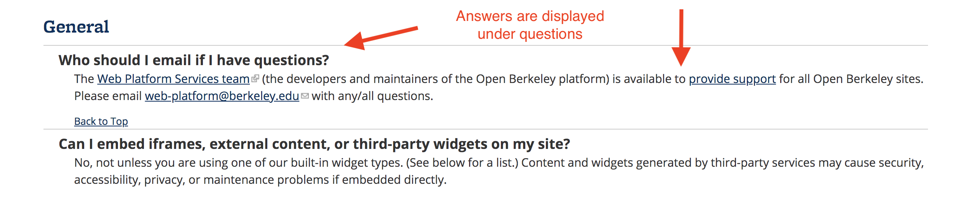This screenshot has width=980, height=197.
Task: Click the words 'Open Berkeley platform' in parentheses
Action: tap(543, 79)
